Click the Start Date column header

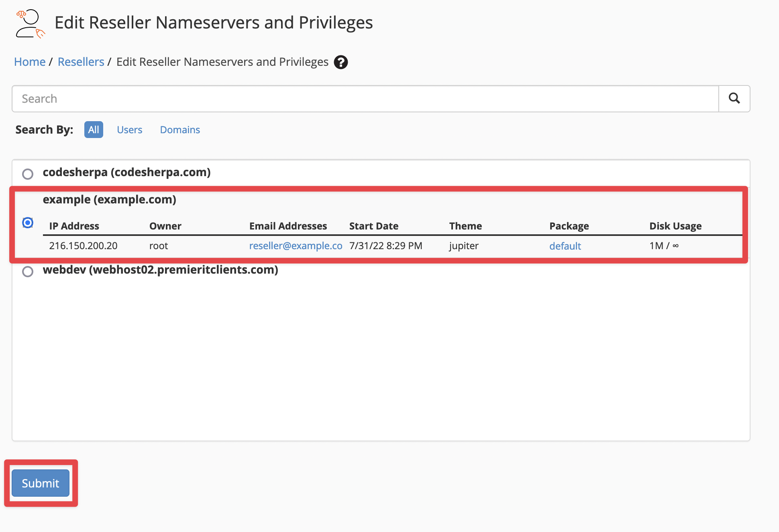pos(374,226)
